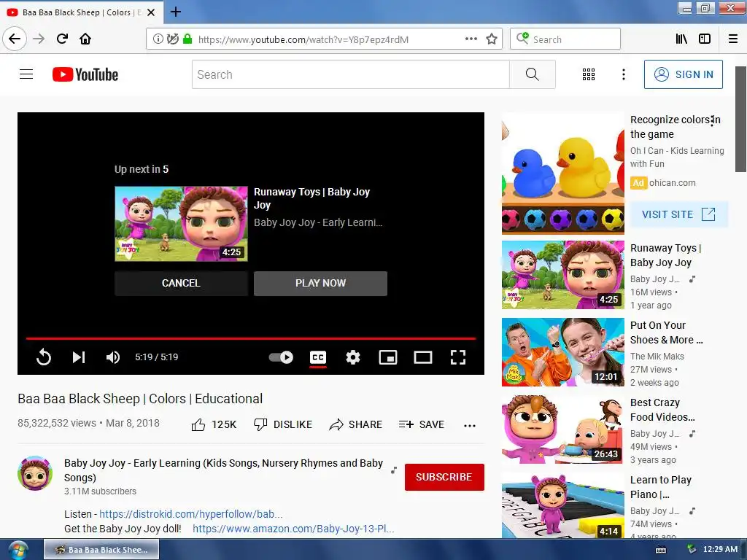
Task: Click the taskbar clock 12:29 AM
Action: [x=720, y=549]
